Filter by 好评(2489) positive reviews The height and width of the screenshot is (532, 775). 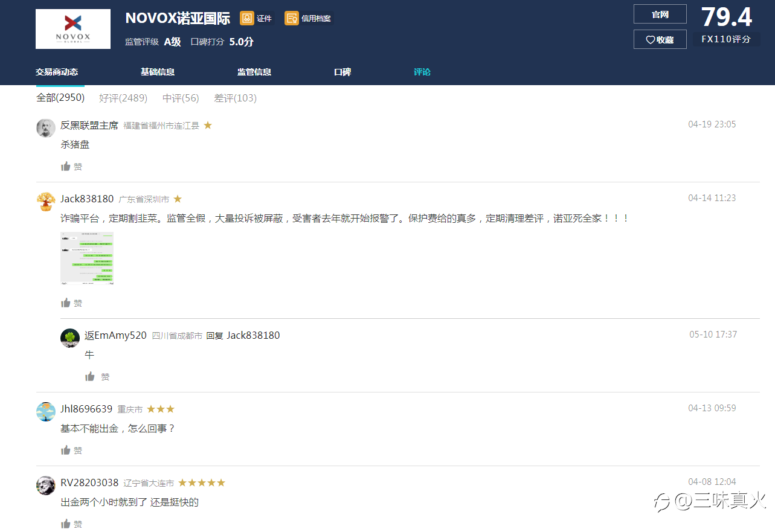point(123,98)
